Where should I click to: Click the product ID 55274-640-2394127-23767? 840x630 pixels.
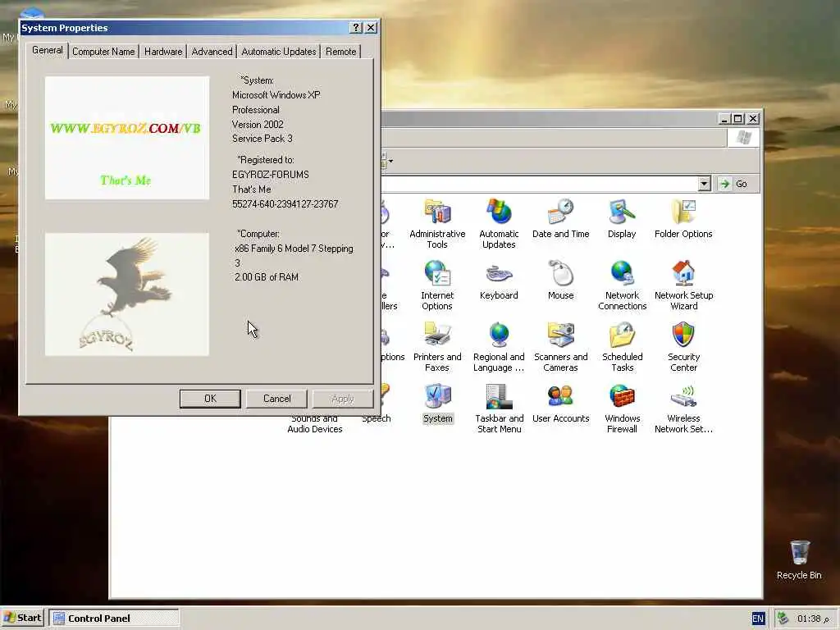pos(285,204)
